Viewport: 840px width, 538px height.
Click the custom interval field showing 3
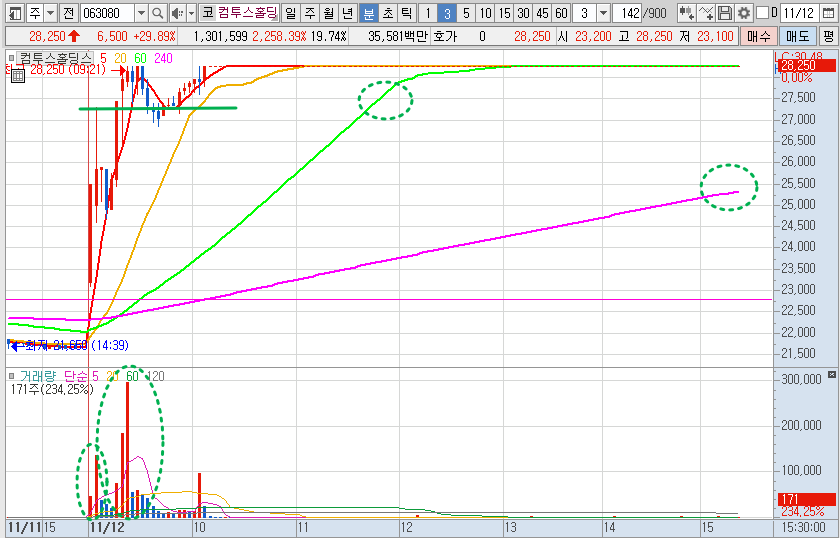(x=584, y=13)
